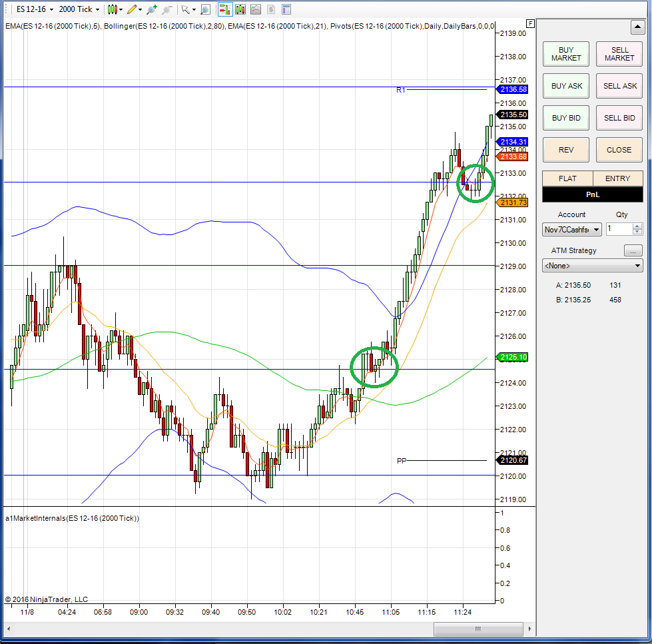
Task: Click the bid price B: 2135.25
Action: coord(573,300)
